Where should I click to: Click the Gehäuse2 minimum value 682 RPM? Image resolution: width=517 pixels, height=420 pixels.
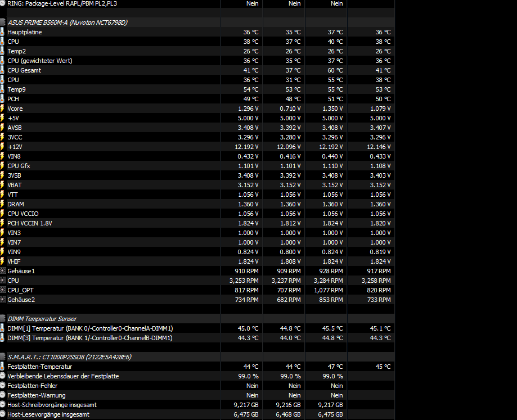(289, 300)
